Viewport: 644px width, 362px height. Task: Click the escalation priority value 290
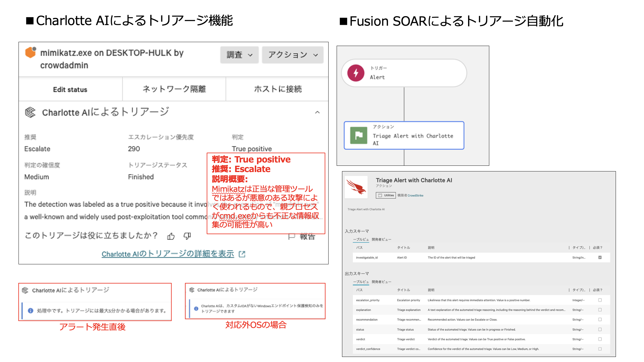point(134,149)
